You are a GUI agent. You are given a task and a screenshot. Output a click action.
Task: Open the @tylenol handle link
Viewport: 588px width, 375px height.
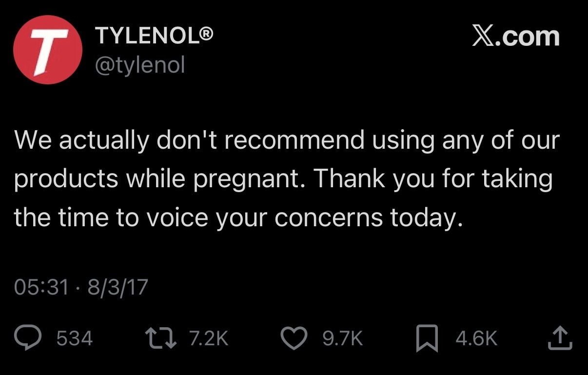point(140,64)
